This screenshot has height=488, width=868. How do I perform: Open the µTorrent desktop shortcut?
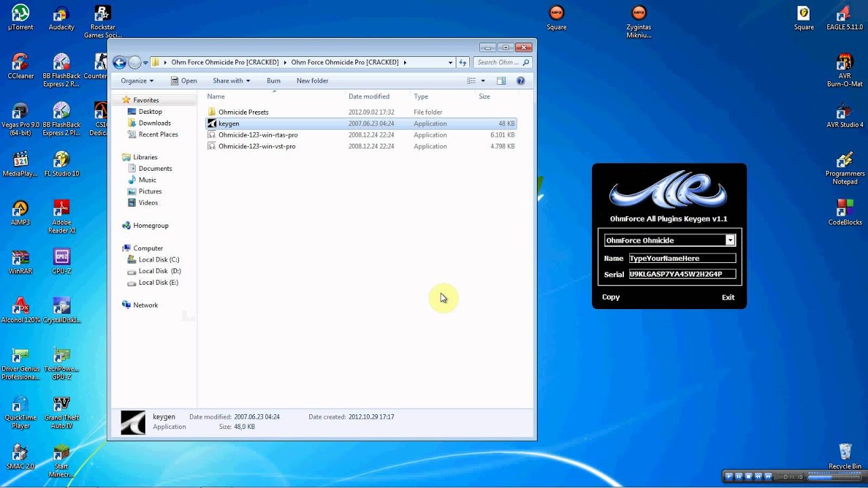20,14
